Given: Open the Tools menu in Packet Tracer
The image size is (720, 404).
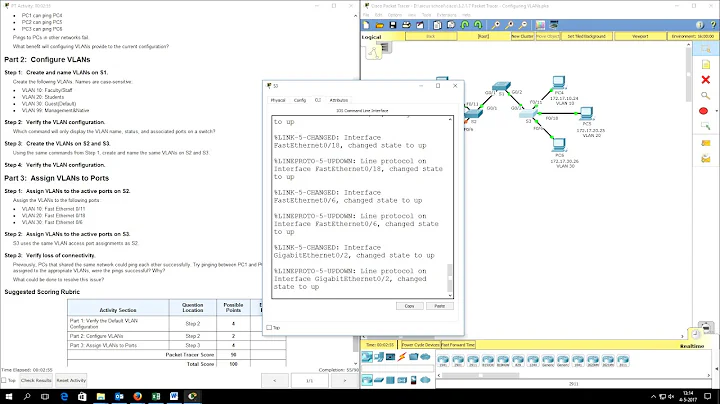Looking at the screenshot, I should coord(427,15).
